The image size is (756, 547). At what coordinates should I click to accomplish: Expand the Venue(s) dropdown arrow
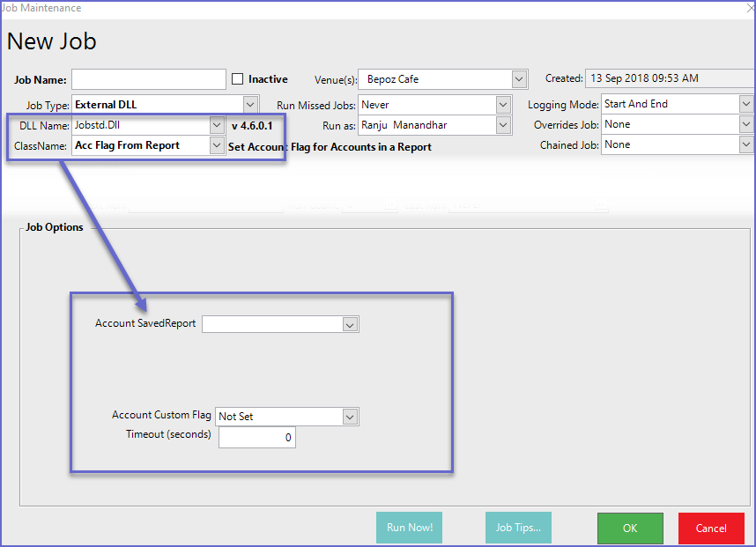519,79
